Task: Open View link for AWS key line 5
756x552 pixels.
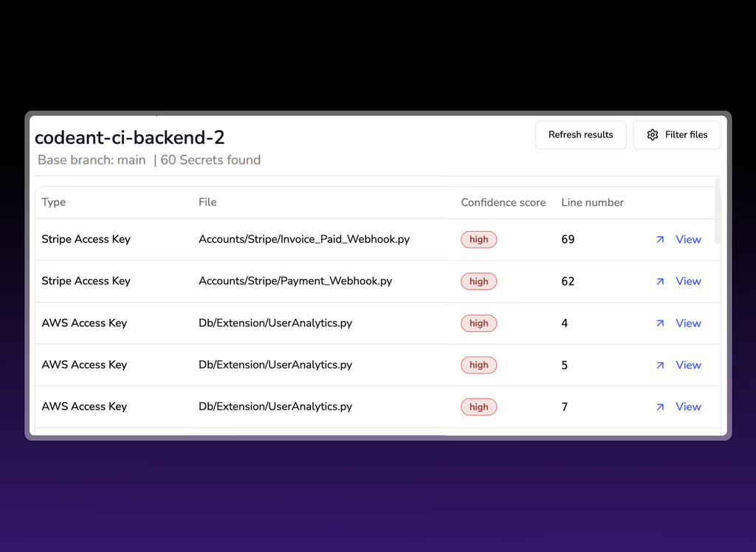Action: [x=688, y=365]
